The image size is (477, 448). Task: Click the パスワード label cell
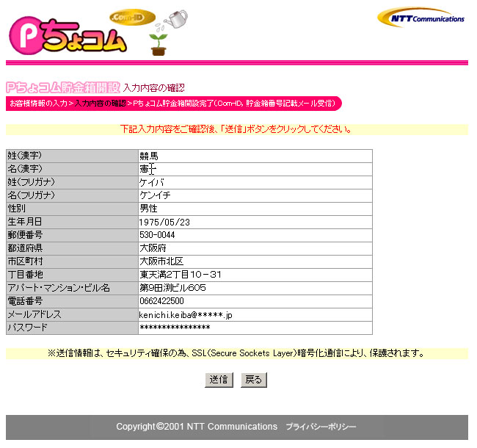pos(72,328)
